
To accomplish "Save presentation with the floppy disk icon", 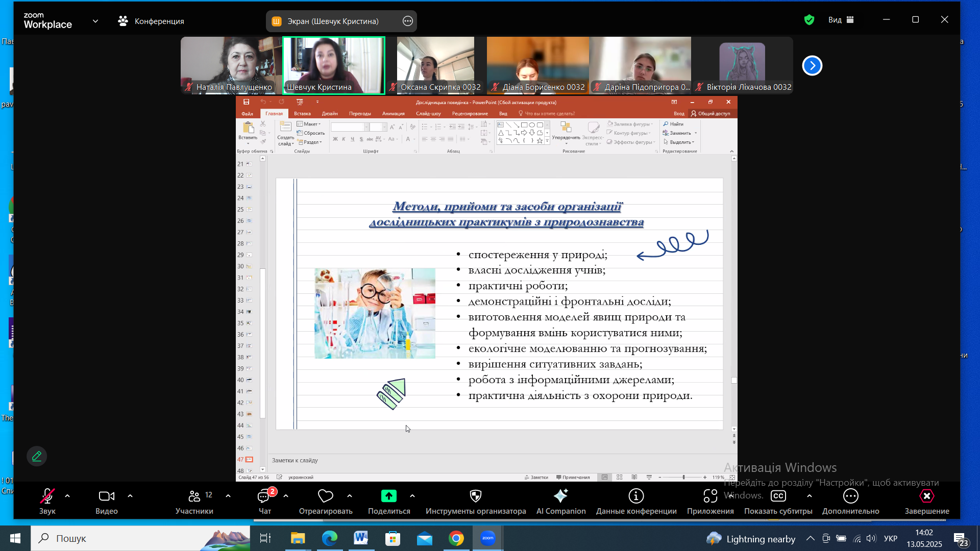I will tap(246, 102).
